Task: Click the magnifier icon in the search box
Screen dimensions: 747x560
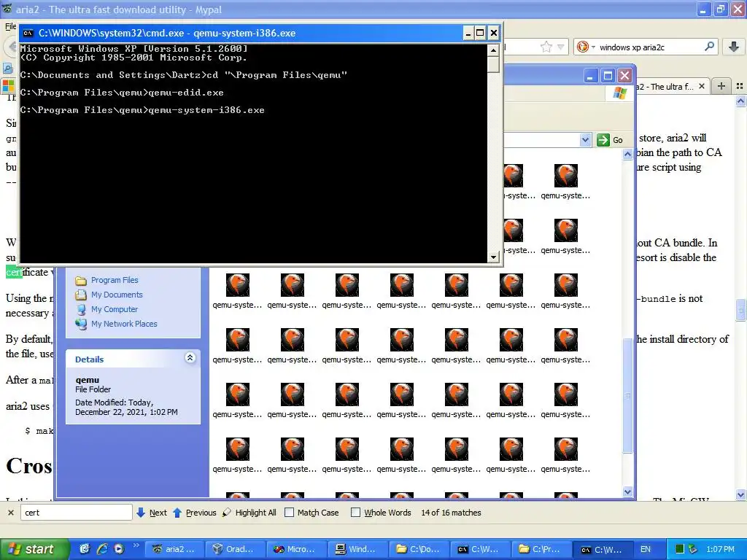Action: (709, 47)
